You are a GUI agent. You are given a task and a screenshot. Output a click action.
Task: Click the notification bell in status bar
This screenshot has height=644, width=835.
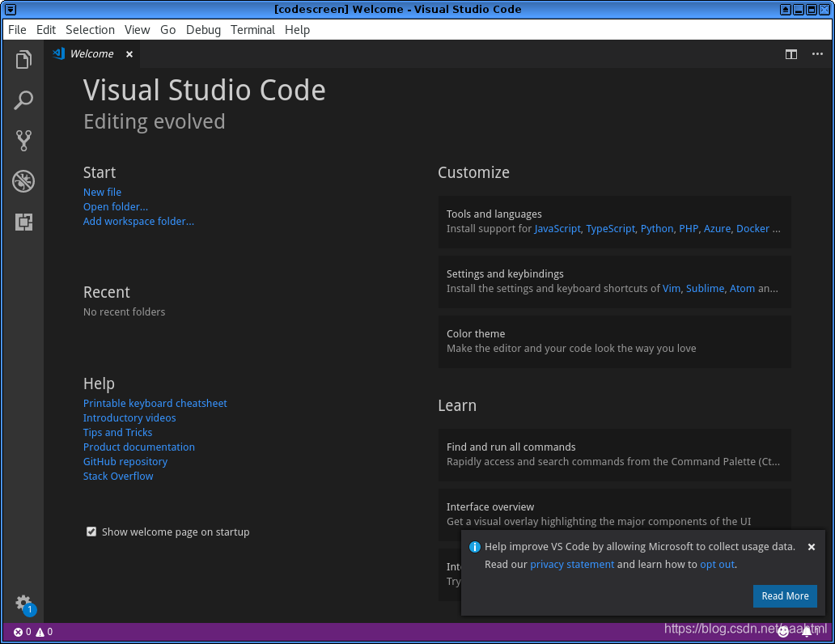point(807,632)
